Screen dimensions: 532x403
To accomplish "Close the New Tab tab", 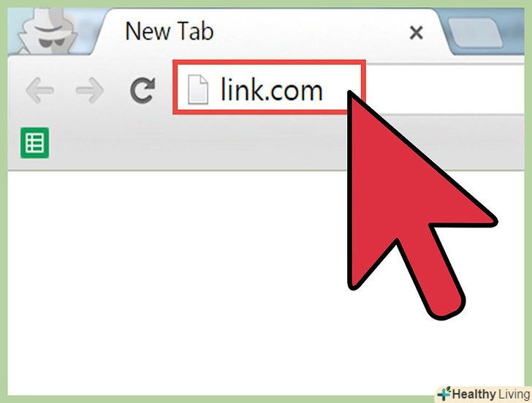I will tap(416, 33).
